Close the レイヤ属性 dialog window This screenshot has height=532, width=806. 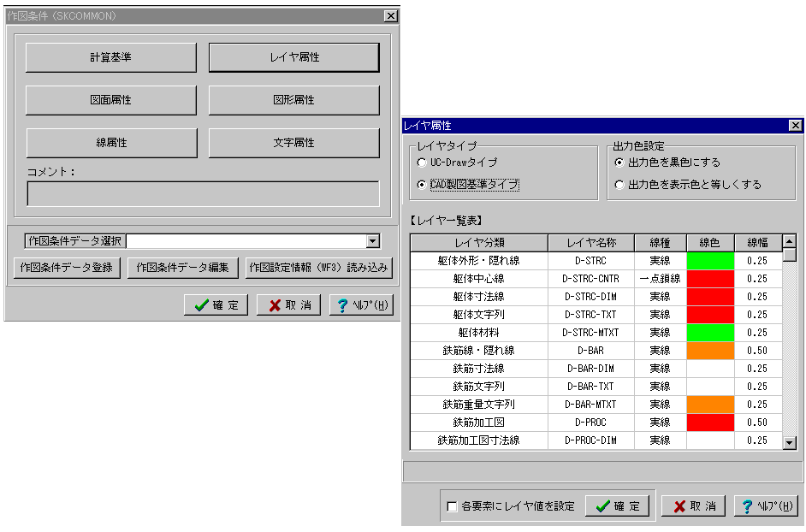pyautogui.click(x=795, y=126)
